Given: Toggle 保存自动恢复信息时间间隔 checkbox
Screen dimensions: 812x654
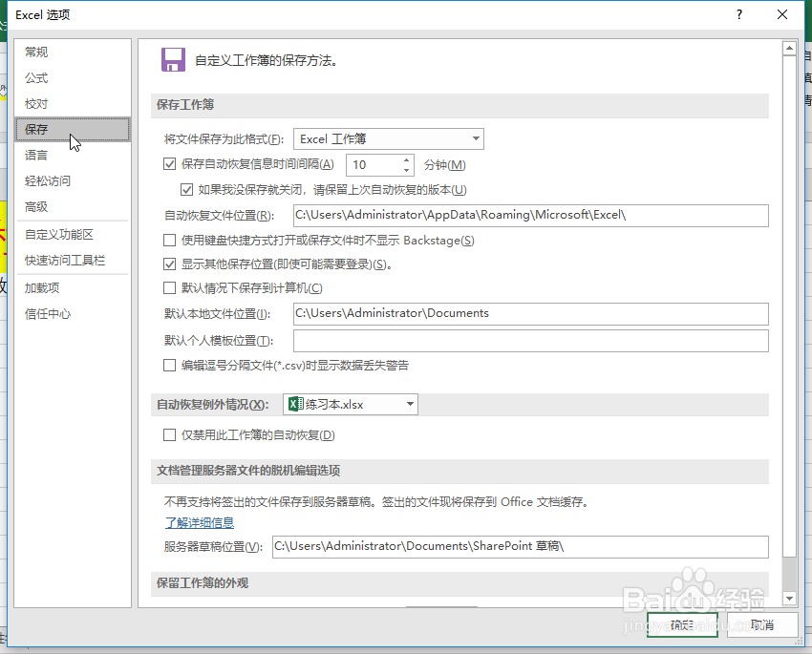Looking at the screenshot, I should pyautogui.click(x=169, y=164).
